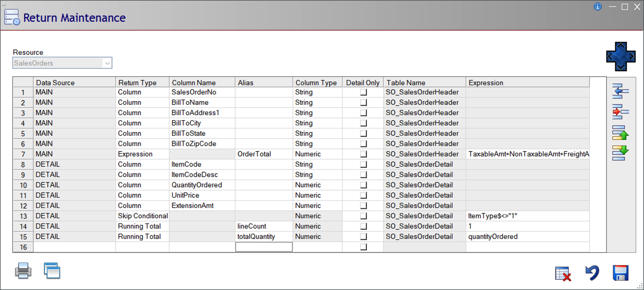644x290 pixels.
Task: Click the blue undo arrow icon
Action: tap(592, 273)
